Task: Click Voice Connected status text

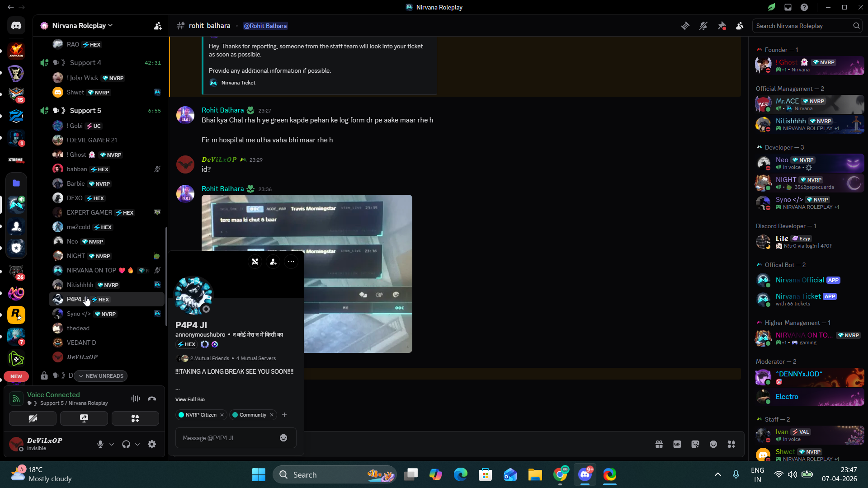Action: point(53,395)
